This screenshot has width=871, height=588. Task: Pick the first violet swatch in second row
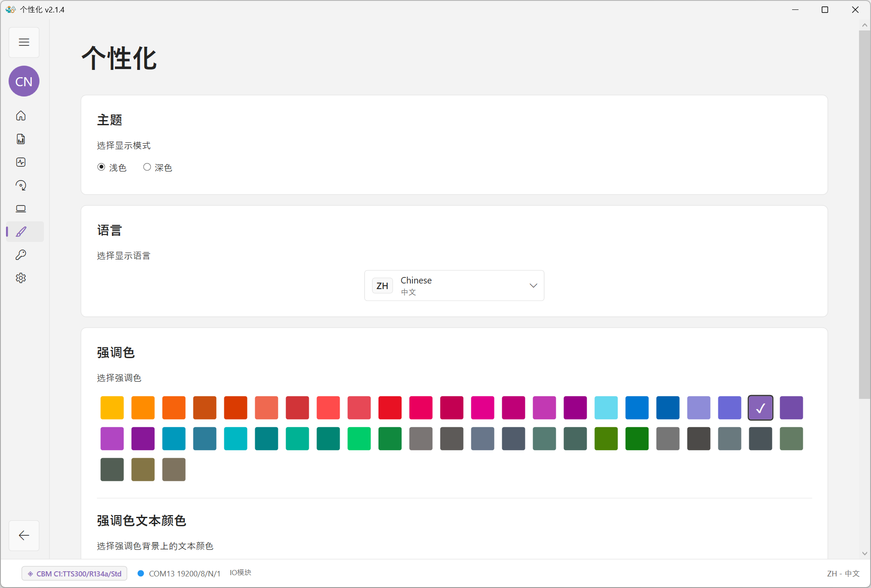112,438
